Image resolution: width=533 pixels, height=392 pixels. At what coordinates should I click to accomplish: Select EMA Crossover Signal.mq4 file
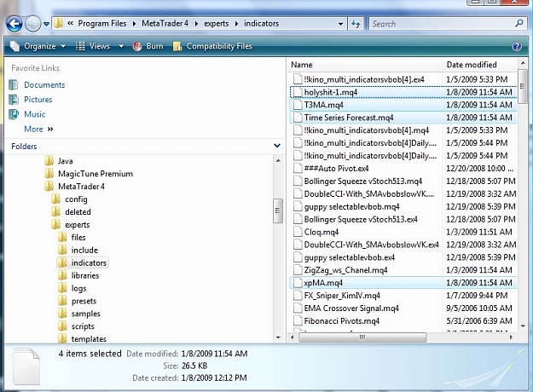(403, 308)
